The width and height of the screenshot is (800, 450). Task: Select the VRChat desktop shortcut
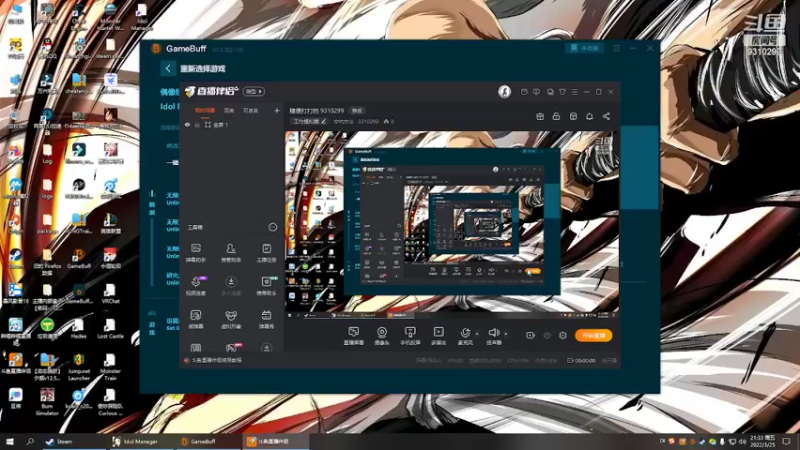(x=110, y=294)
